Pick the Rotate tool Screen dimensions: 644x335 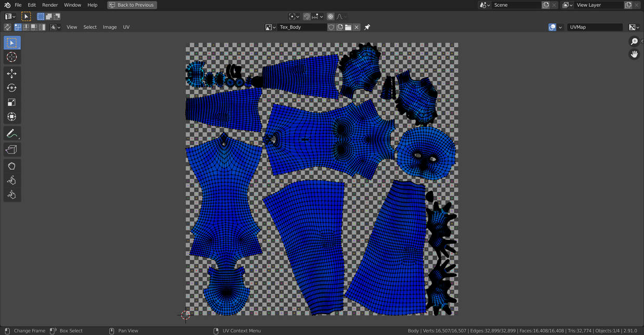[11, 88]
